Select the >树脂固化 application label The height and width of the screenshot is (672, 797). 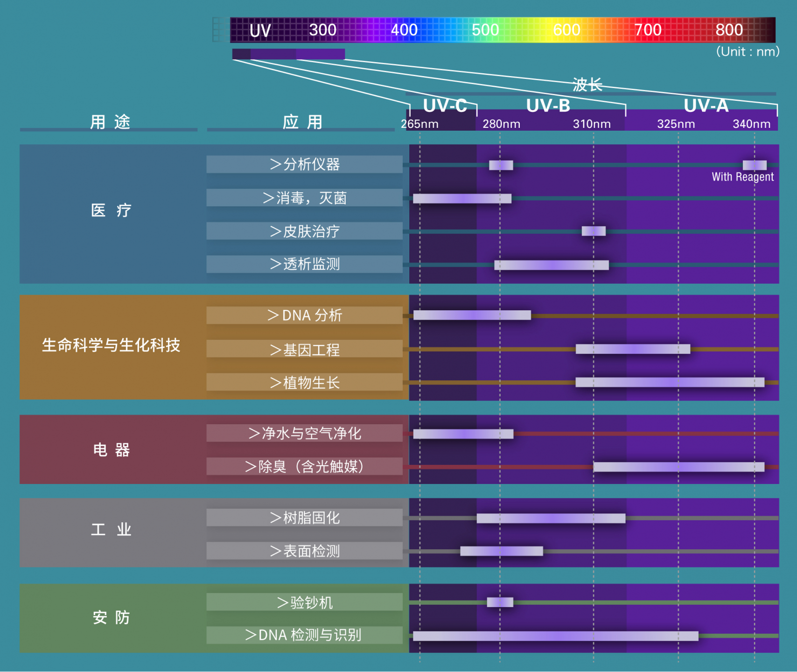(x=304, y=518)
